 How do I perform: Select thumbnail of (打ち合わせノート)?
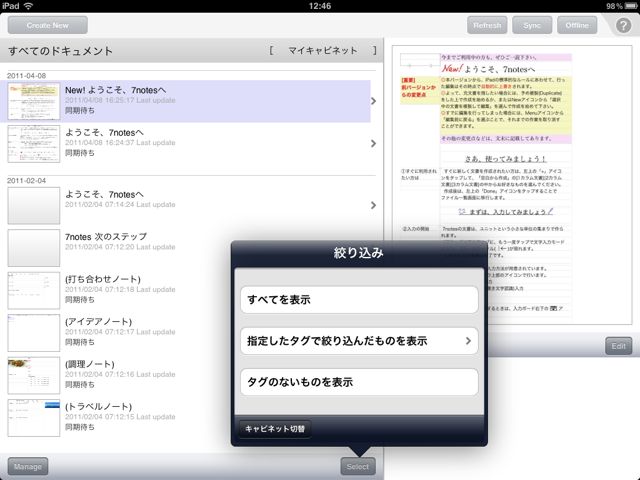point(34,291)
